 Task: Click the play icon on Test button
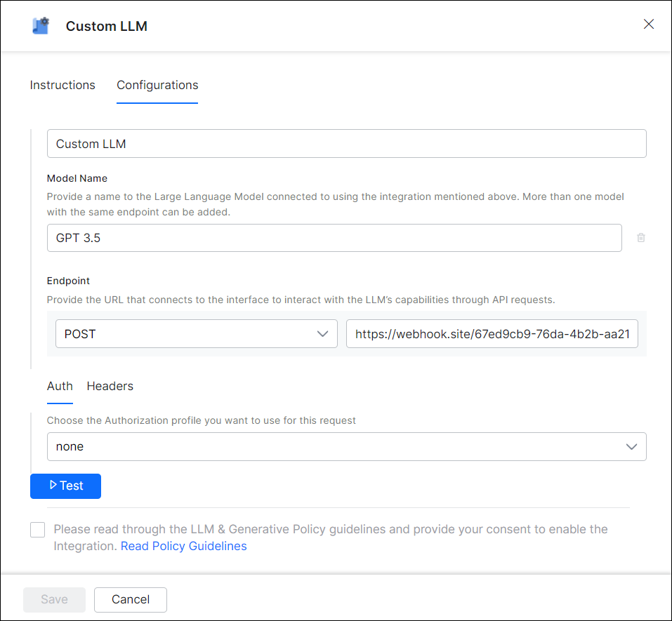click(53, 485)
